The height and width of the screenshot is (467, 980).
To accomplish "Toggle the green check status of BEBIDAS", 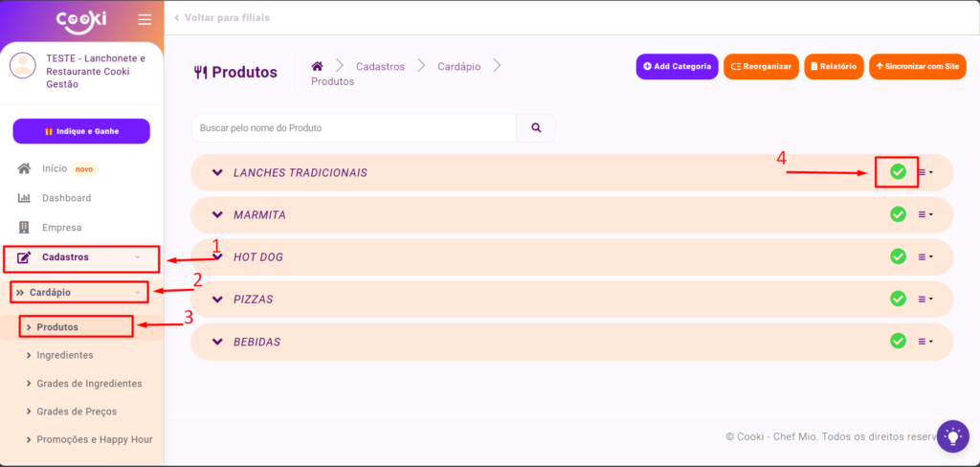I will click(898, 341).
